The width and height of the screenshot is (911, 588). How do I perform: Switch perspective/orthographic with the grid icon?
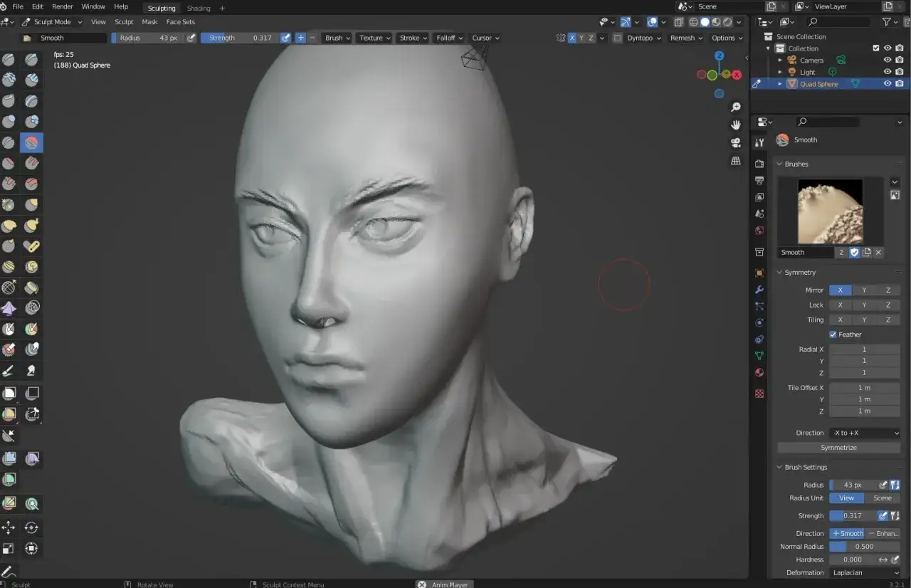(x=736, y=161)
